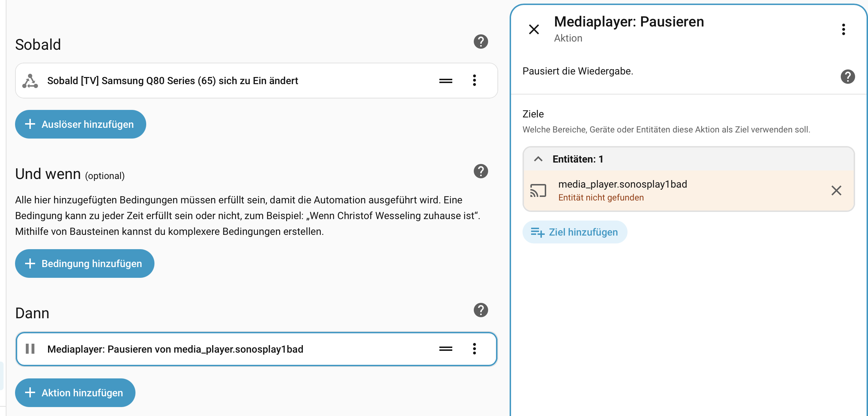Screen dimensions: 868x416
Task: Close the Mediaplayer: Pausieren panel
Action: [x=534, y=29]
